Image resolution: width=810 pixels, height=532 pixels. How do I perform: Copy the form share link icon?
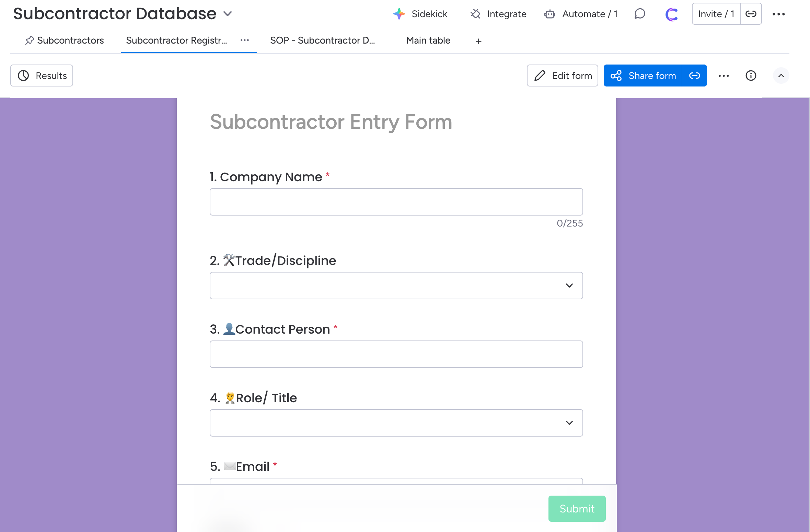tap(694, 76)
